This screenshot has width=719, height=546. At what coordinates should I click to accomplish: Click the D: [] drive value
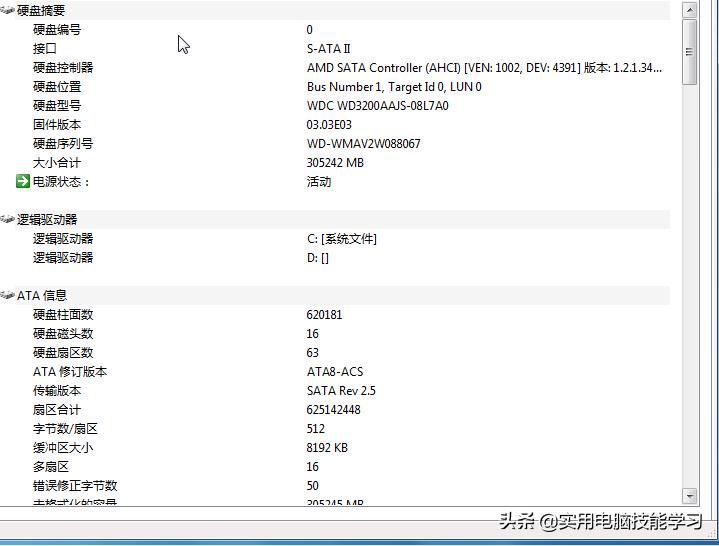click(317, 258)
